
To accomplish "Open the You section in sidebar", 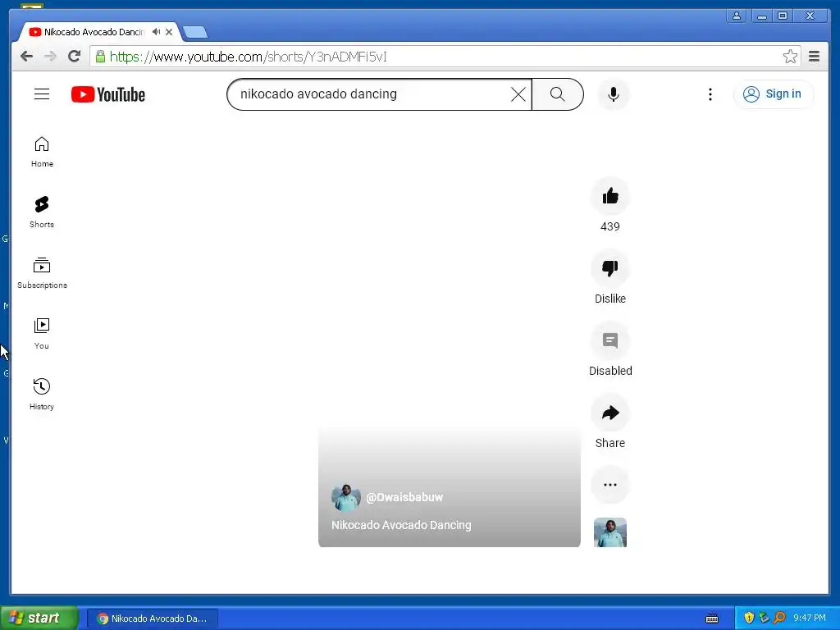I will (x=42, y=334).
